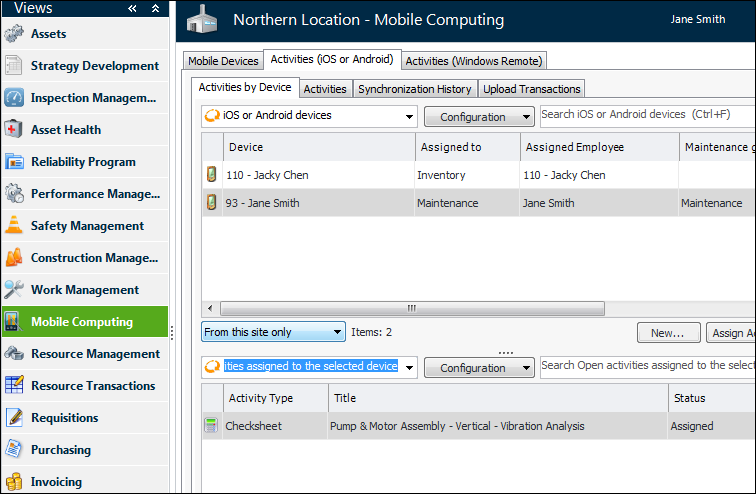Click the Search iOS or Android devices field
The width and height of the screenshot is (756, 494).
(x=646, y=115)
